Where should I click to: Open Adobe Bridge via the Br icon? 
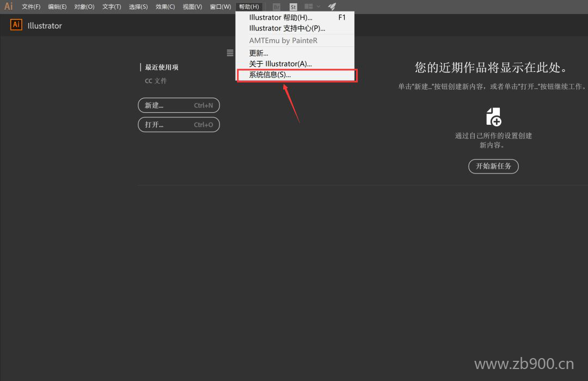277,7
